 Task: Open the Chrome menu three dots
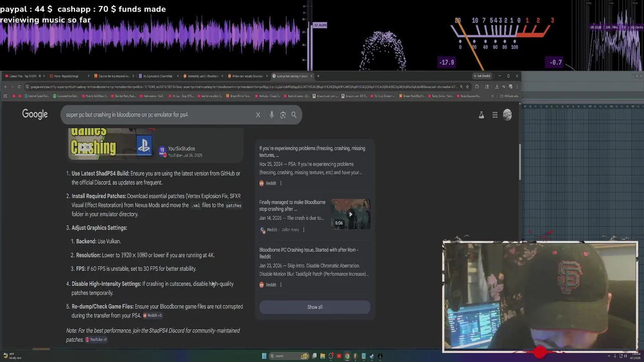click(516, 86)
